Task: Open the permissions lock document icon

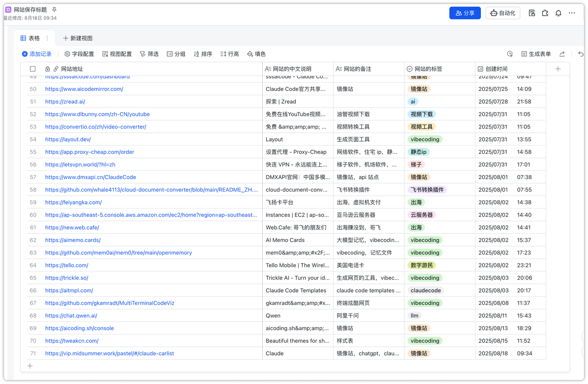Action: click(x=531, y=13)
